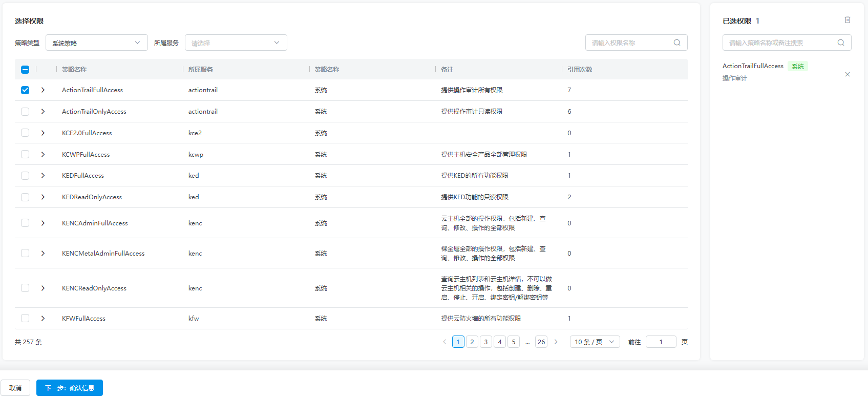
Task: Expand the KFWFullAccess policy row
Action: [x=43, y=318]
